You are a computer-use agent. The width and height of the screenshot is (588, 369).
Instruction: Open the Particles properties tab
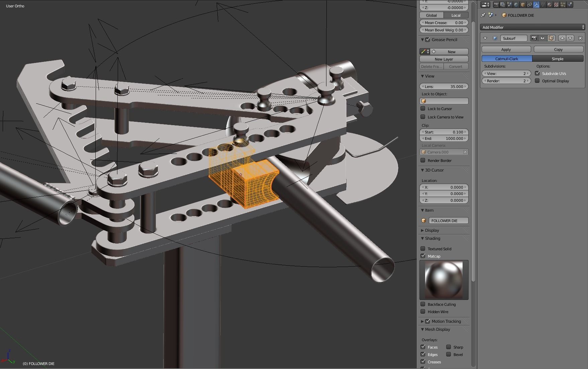pyautogui.click(x=563, y=5)
